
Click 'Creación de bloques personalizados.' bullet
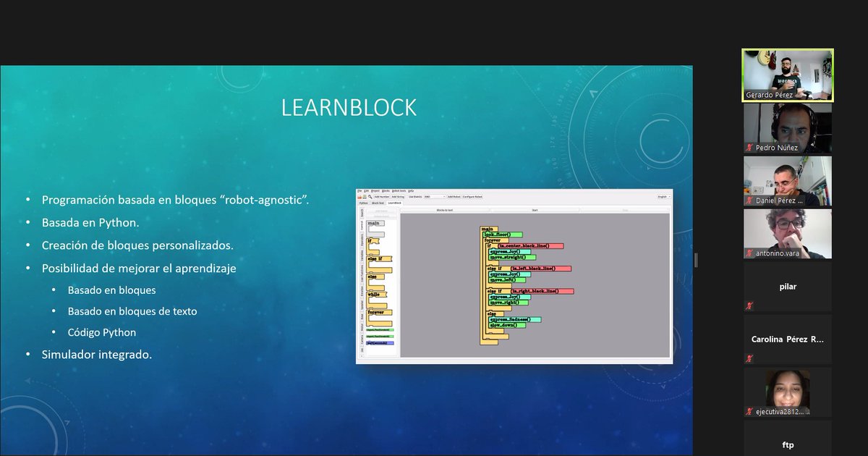(x=137, y=245)
